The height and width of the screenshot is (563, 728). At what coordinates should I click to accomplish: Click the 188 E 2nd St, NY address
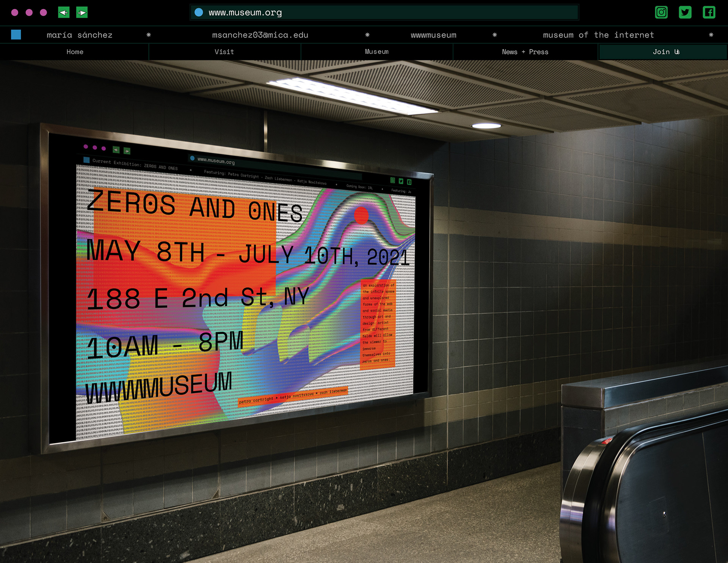(x=198, y=298)
